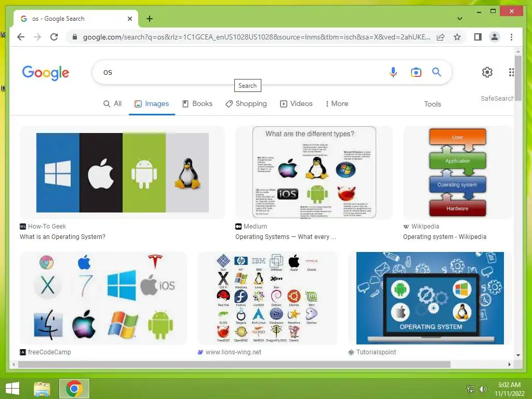Open the Wikipedia layer diagram image
Viewport: 532px width, 399px height.
click(457, 172)
